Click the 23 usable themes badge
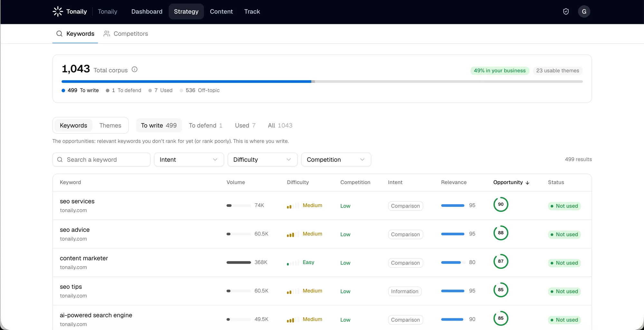Screen dimensions: 644x330 click(x=557, y=71)
